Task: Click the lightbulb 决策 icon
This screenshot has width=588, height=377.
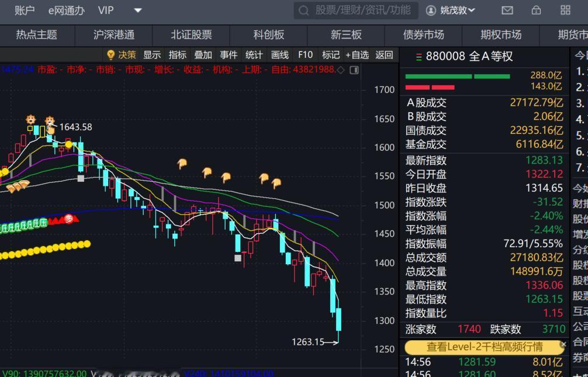Action: tap(110, 55)
